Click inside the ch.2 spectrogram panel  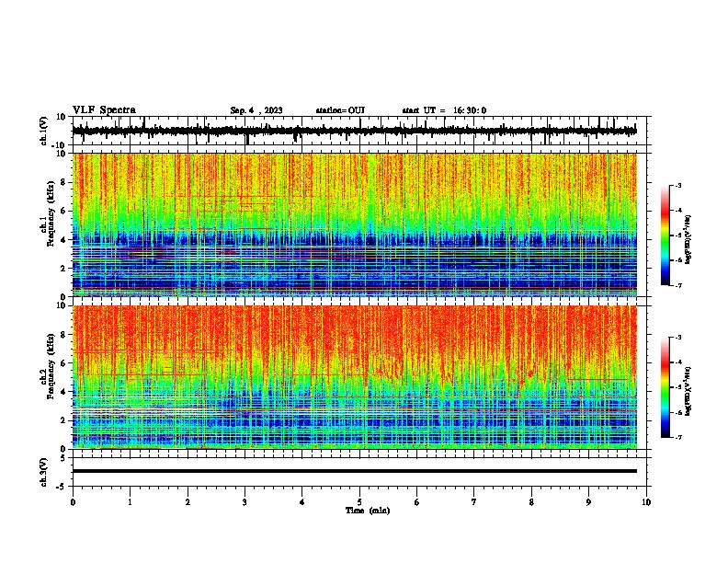(x=354, y=377)
